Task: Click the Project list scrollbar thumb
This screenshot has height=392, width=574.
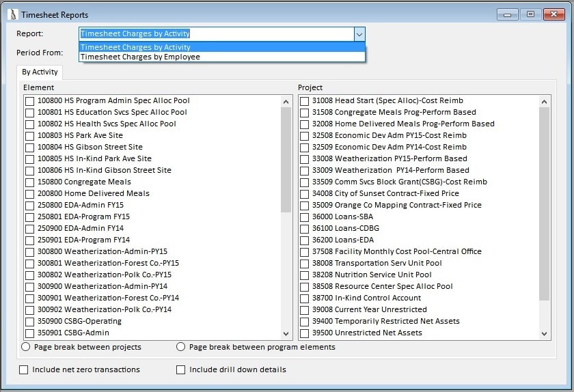Action: pos(544,204)
